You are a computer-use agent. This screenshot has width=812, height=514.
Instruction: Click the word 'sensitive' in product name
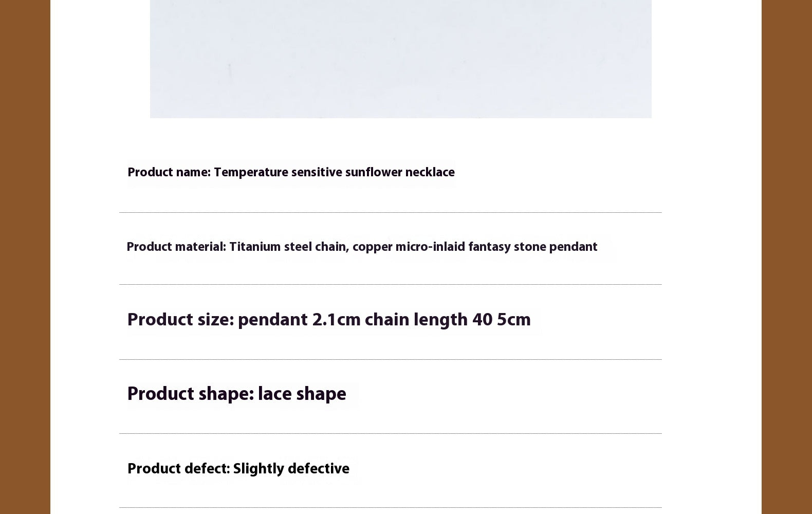317,173
